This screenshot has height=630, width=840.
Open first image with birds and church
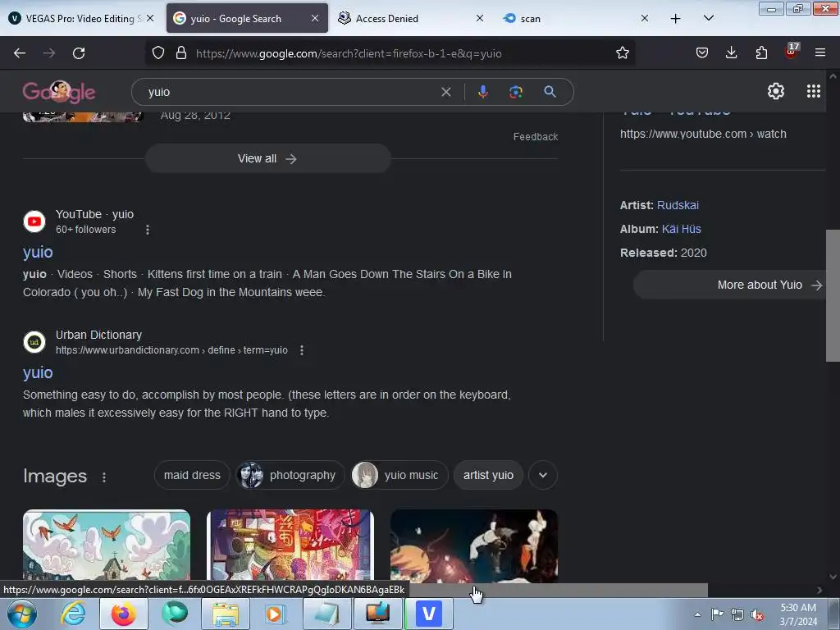coord(107,546)
